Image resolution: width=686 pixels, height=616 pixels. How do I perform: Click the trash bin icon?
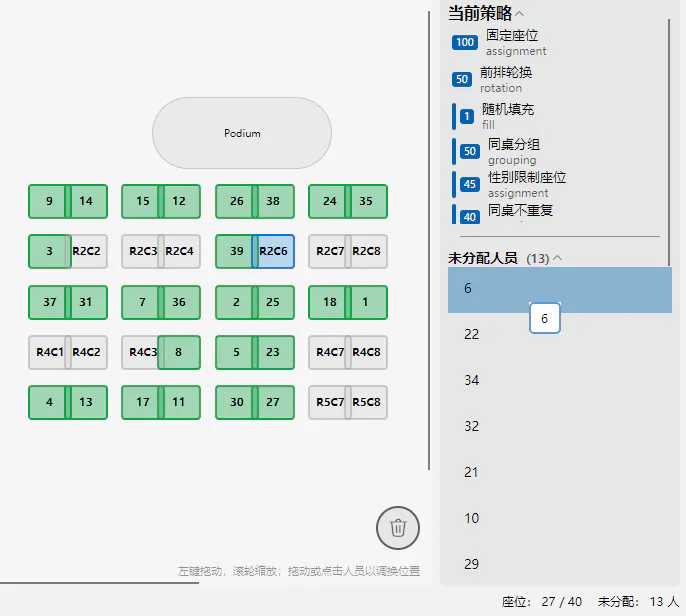pos(398,528)
